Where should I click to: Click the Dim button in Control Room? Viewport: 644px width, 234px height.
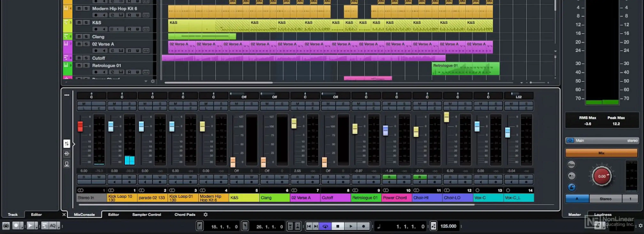pyautogui.click(x=571, y=165)
